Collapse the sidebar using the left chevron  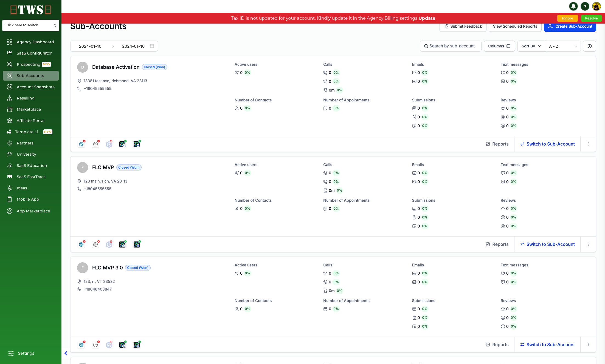[66, 353]
